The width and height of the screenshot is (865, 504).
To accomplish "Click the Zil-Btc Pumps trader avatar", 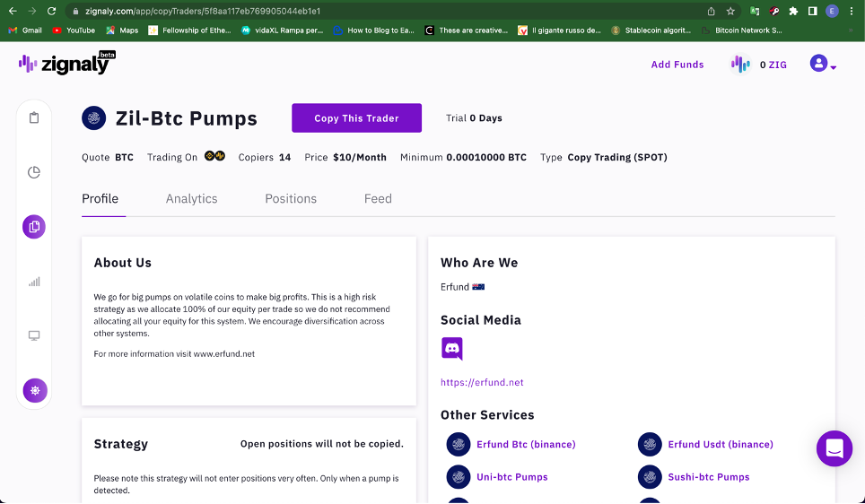I will [x=94, y=118].
